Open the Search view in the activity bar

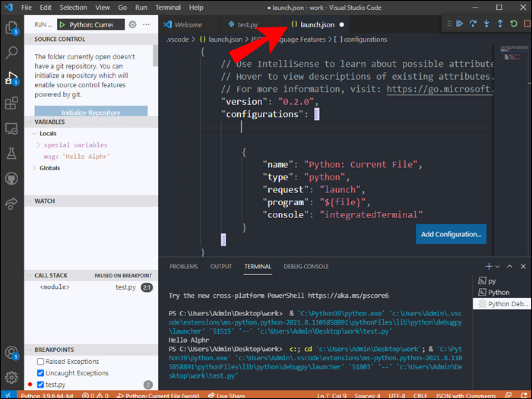[x=11, y=52]
